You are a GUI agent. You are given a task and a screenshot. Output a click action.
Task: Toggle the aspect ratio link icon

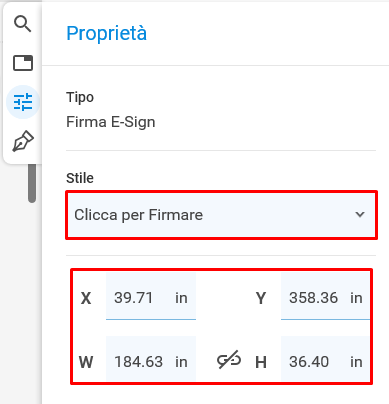tap(229, 360)
